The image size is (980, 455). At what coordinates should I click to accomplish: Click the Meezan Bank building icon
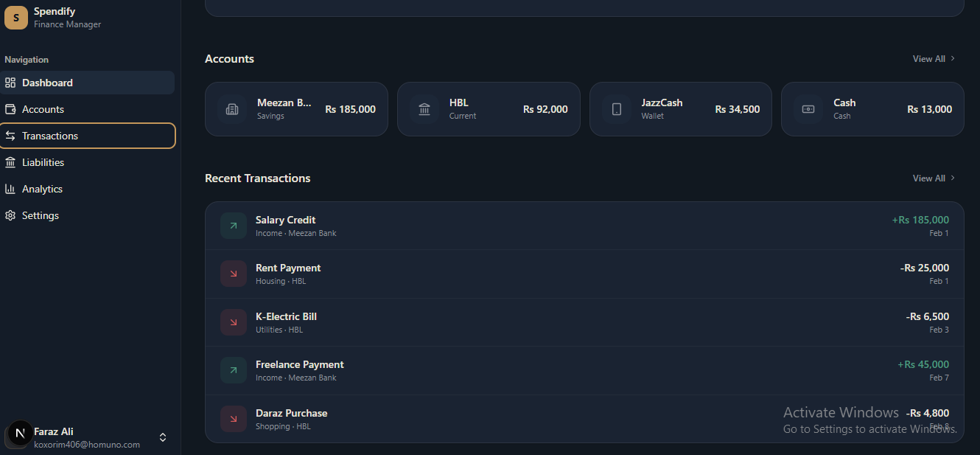pyautogui.click(x=232, y=109)
